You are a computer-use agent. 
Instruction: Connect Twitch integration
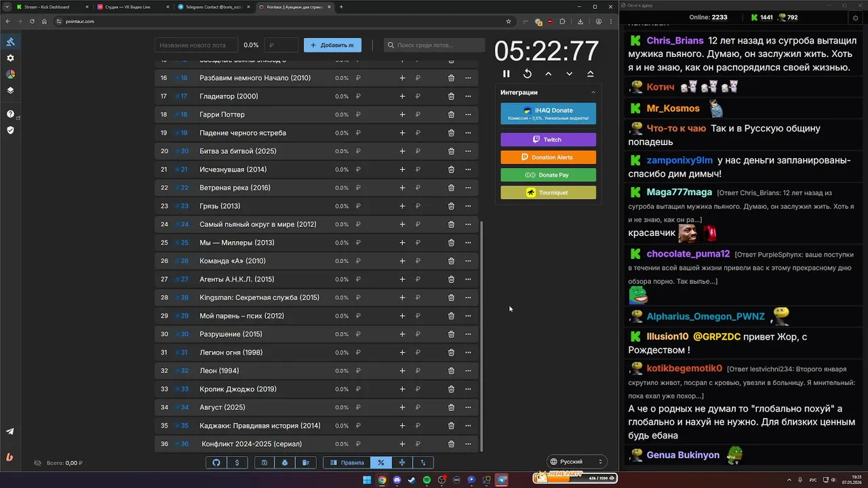click(x=548, y=140)
